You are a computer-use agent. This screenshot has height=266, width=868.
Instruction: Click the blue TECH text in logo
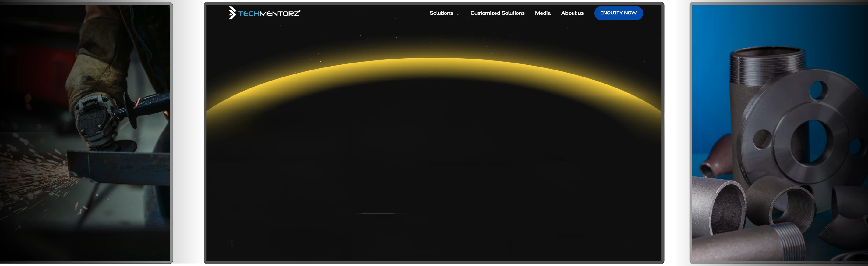click(x=248, y=13)
